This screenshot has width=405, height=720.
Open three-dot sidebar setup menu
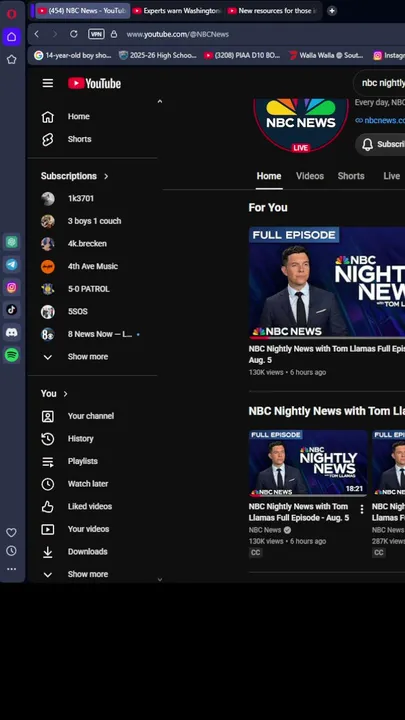11,569
